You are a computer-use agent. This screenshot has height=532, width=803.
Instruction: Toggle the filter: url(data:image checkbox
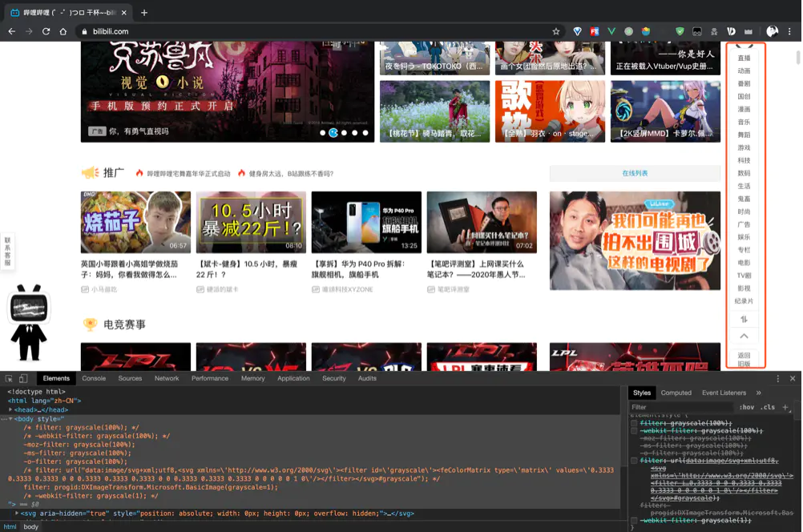(634, 461)
